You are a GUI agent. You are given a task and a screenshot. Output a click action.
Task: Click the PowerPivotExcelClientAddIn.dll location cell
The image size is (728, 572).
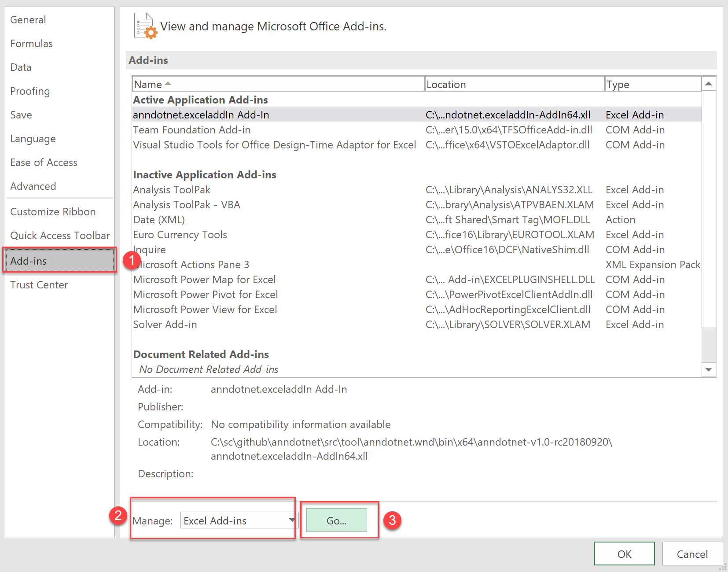click(x=509, y=295)
